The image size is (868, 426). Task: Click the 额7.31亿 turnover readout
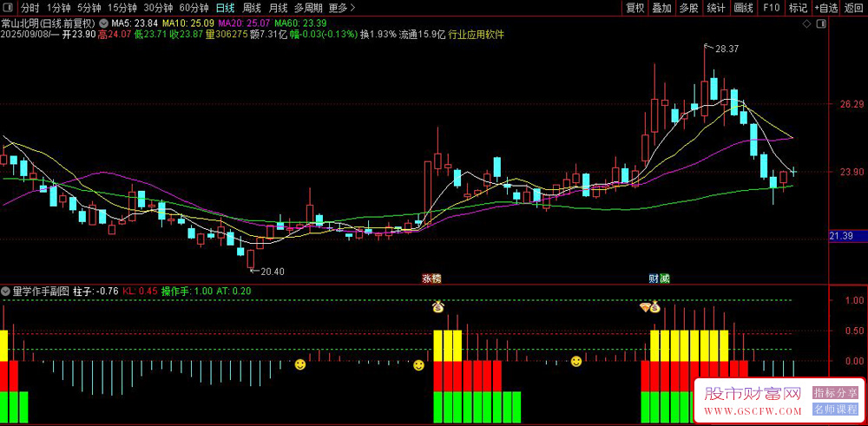click(269, 35)
